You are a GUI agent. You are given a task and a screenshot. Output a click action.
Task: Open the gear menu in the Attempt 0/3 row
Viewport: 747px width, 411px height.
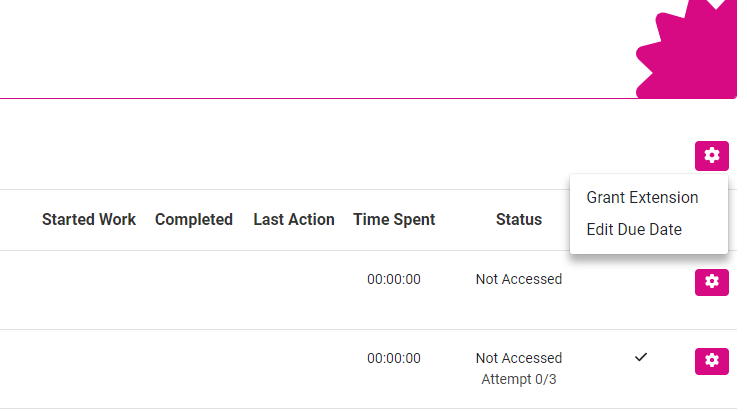[711, 361]
